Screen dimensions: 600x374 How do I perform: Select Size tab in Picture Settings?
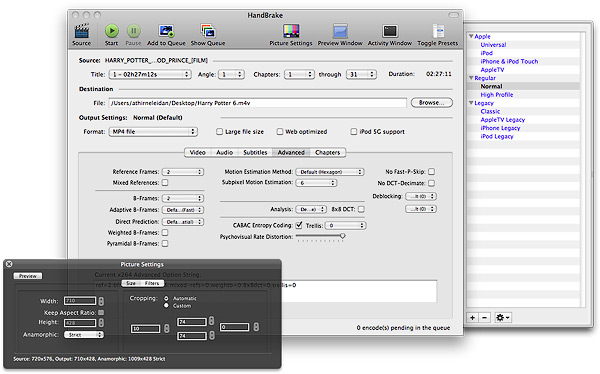tap(131, 283)
